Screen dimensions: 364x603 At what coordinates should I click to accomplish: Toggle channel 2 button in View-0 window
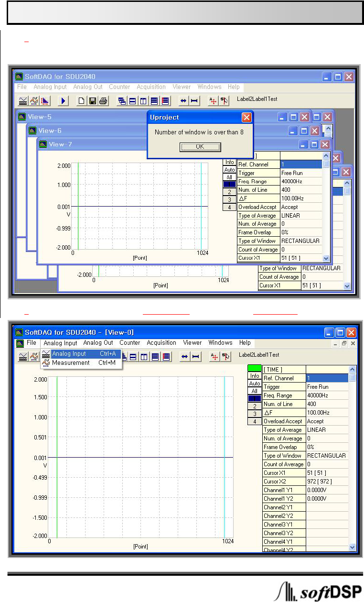[x=255, y=406]
